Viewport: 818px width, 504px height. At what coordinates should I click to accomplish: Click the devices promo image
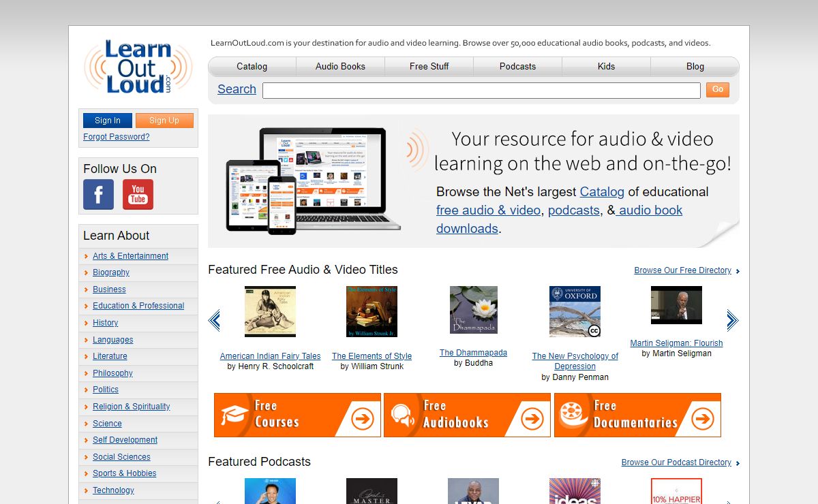click(x=314, y=180)
